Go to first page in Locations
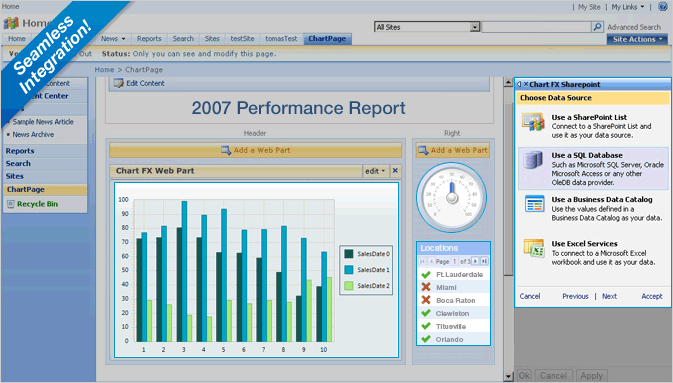 [x=423, y=261]
